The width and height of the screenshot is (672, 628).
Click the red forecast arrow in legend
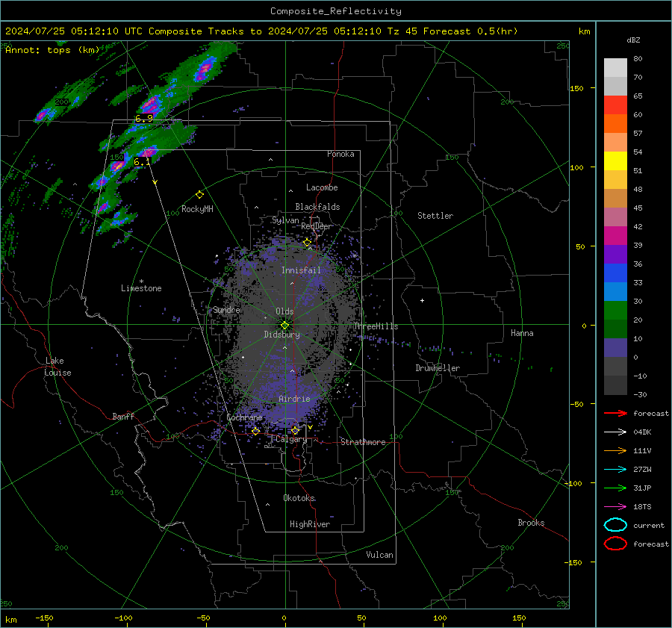(x=615, y=413)
